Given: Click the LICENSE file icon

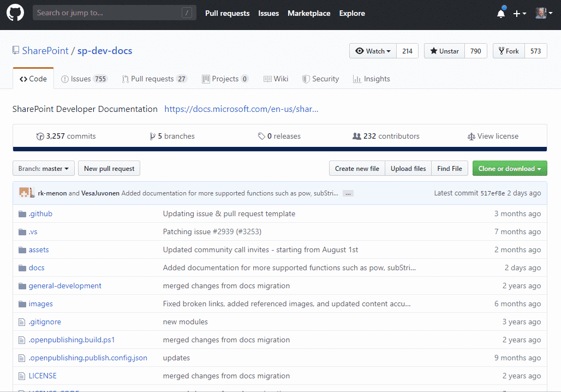Looking at the screenshot, I should [x=22, y=376].
